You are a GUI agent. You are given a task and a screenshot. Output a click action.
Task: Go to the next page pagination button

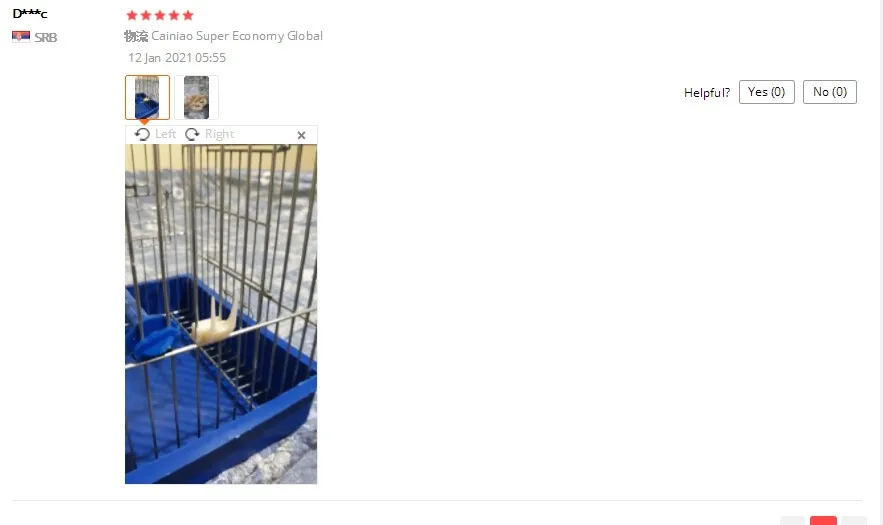pos(854,520)
